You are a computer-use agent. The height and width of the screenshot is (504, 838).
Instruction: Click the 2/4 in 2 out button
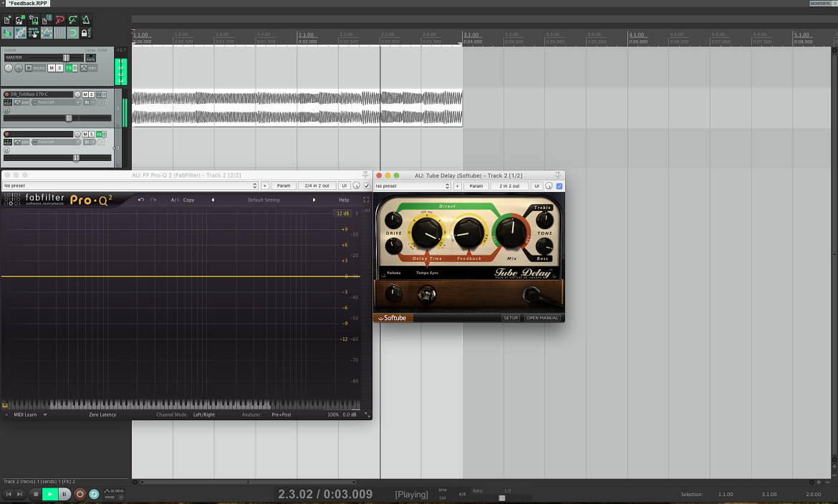click(317, 186)
